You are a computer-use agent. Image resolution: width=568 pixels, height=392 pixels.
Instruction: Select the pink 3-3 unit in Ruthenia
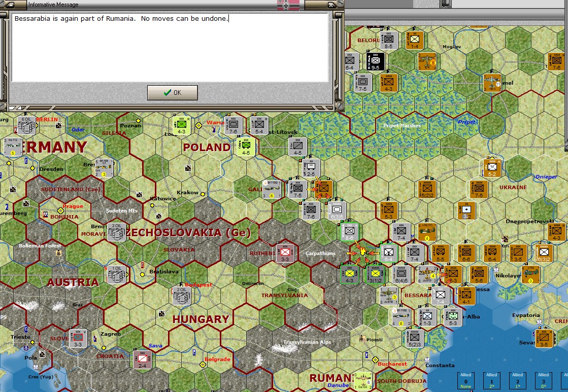[x=285, y=254]
